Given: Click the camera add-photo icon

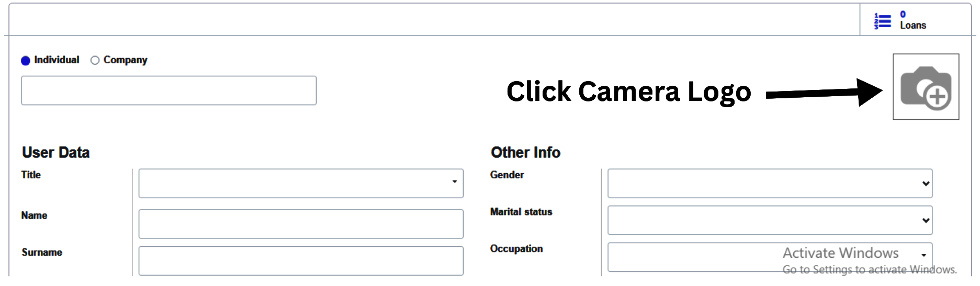Looking at the screenshot, I should coord(925,87).
